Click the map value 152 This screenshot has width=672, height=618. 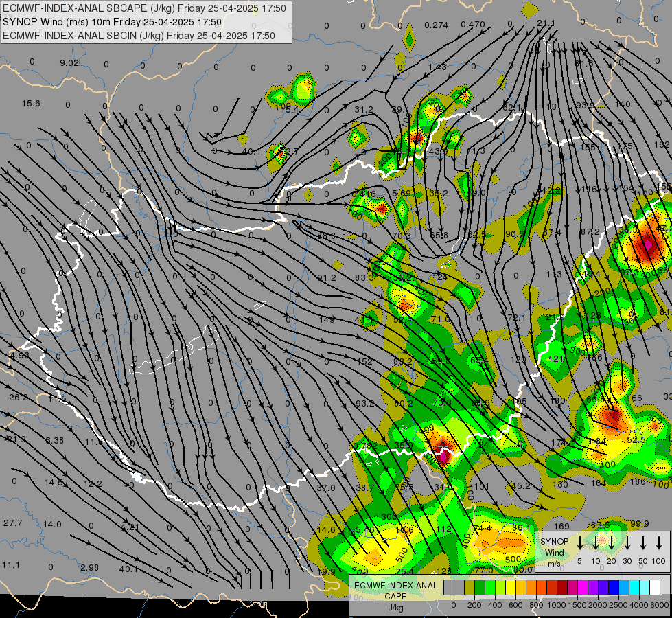[364, 362]
